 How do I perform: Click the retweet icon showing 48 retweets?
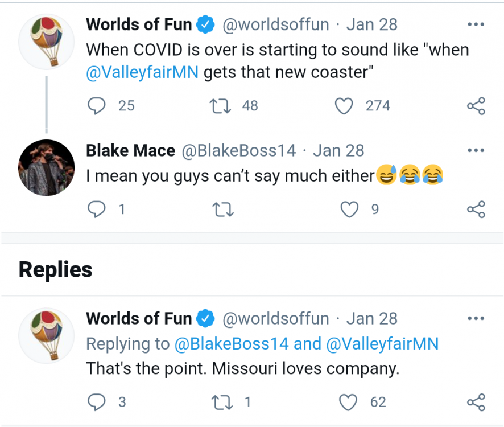tap(220, 106)
